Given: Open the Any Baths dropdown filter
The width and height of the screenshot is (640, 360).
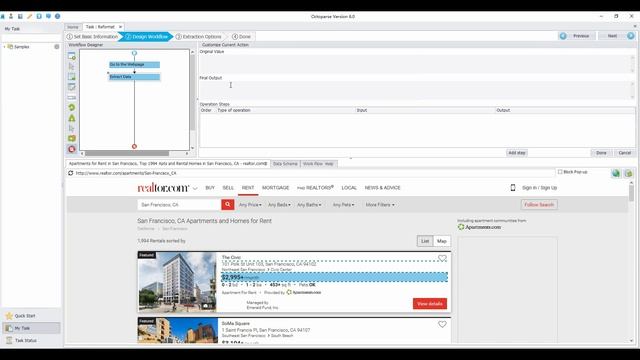Looking at the screenshot, I should click(x=309, y=205).
